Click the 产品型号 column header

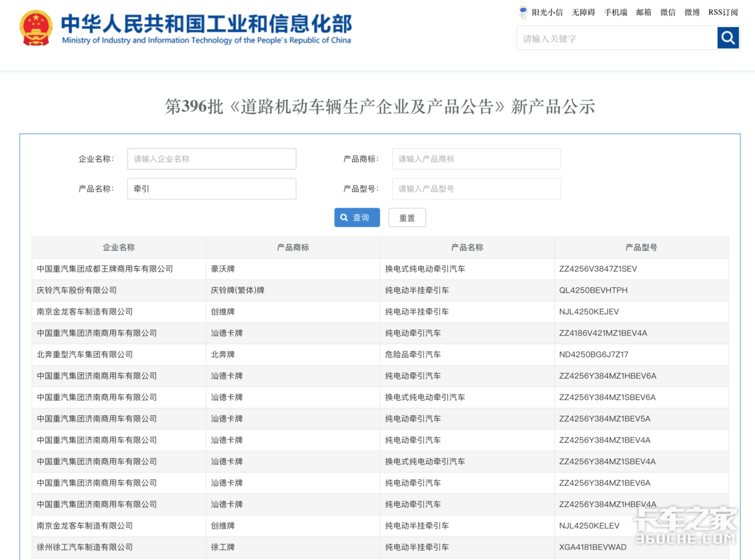click(641, 247)
